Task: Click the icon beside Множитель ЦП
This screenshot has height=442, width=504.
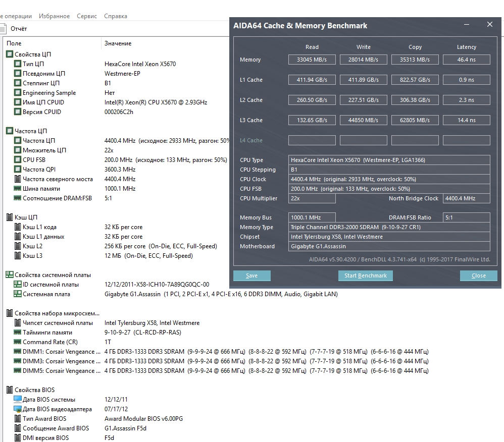Action: pos(17,150)
